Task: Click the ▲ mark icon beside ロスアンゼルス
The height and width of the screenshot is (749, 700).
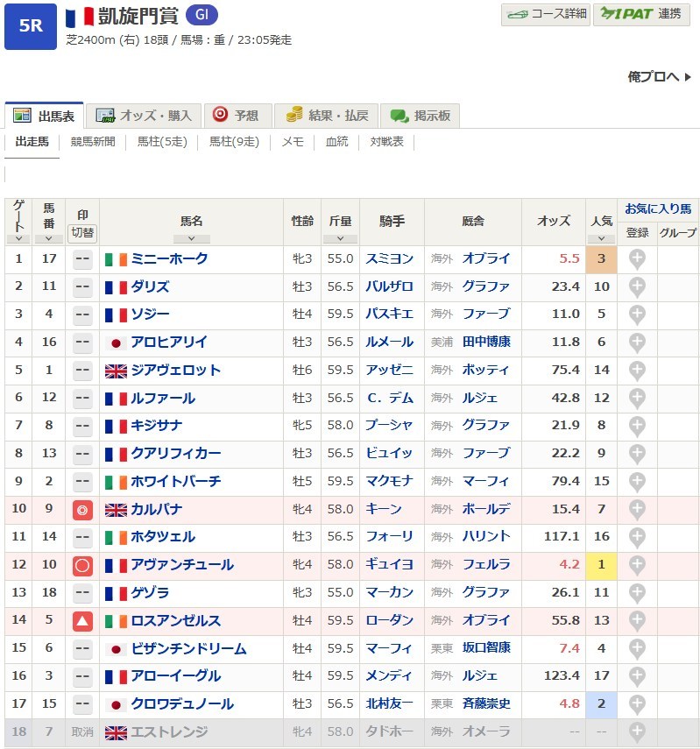Action: [82, 621]
